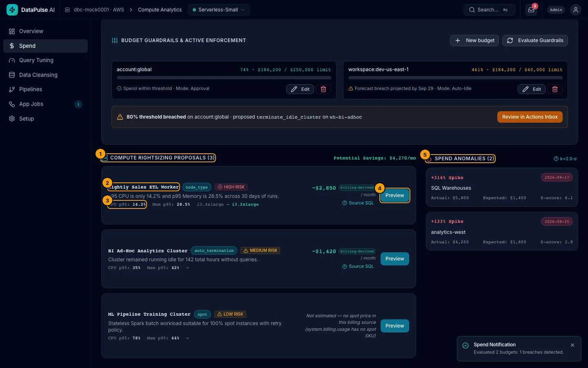Open the analytics-west spike anomaly card
588x368 pixels.
[x=502, y=231]
